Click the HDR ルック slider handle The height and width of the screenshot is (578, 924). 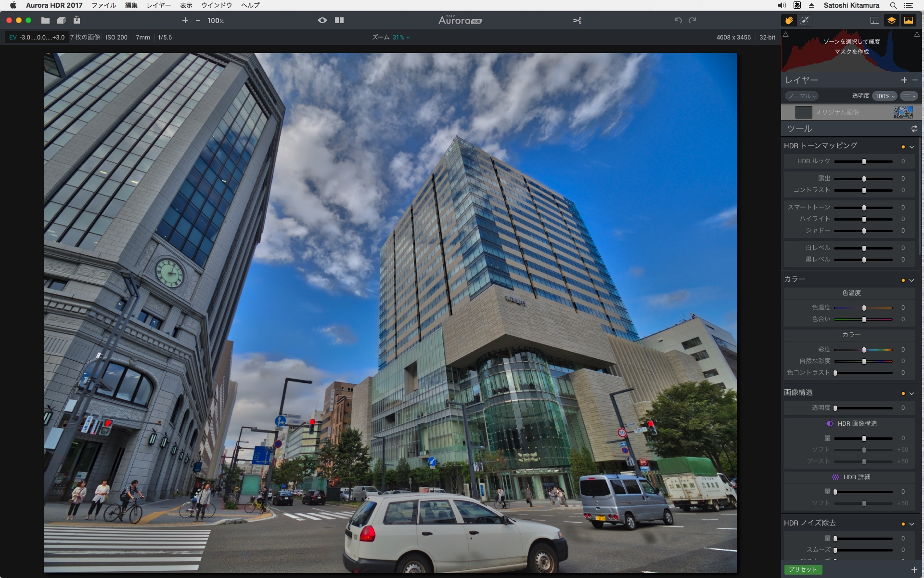864,161
